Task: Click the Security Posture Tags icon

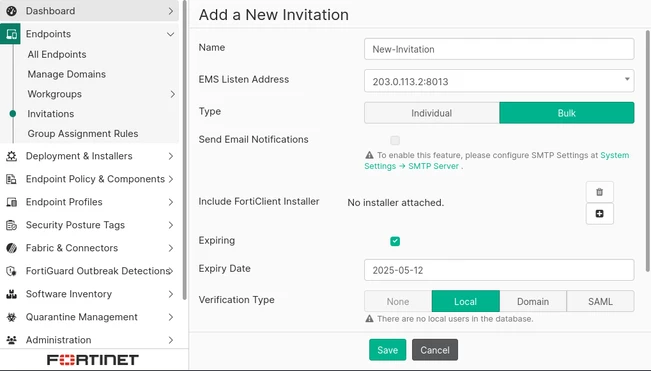Action: [x=11, y=225]
